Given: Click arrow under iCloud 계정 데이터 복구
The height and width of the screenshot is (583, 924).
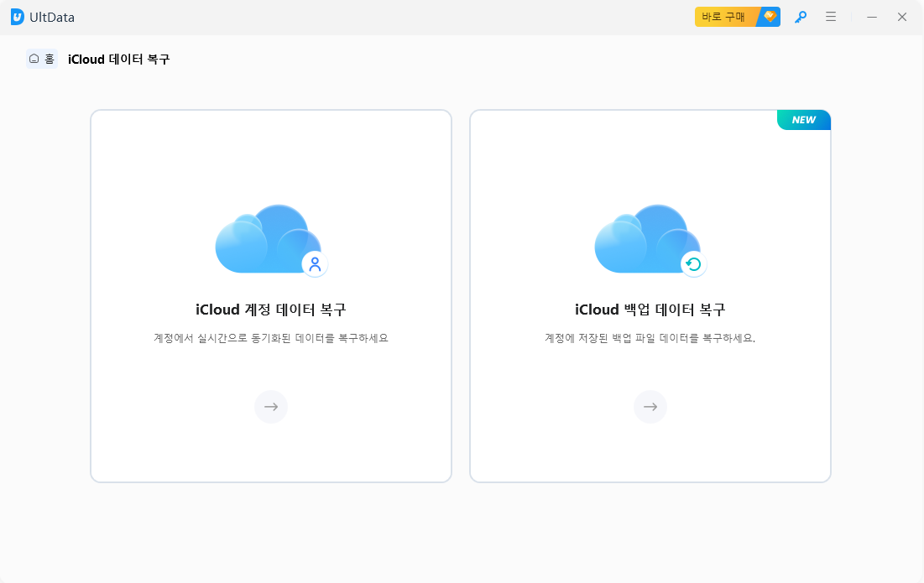Looking at the screenshot, I should point(271,407).
